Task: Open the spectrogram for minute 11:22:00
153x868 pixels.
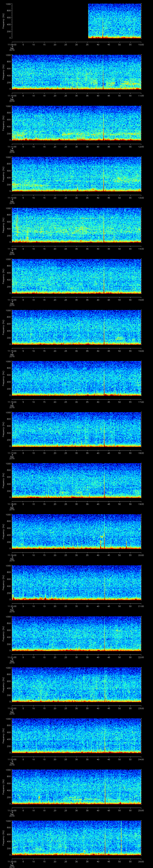Action: click(77, 685)
